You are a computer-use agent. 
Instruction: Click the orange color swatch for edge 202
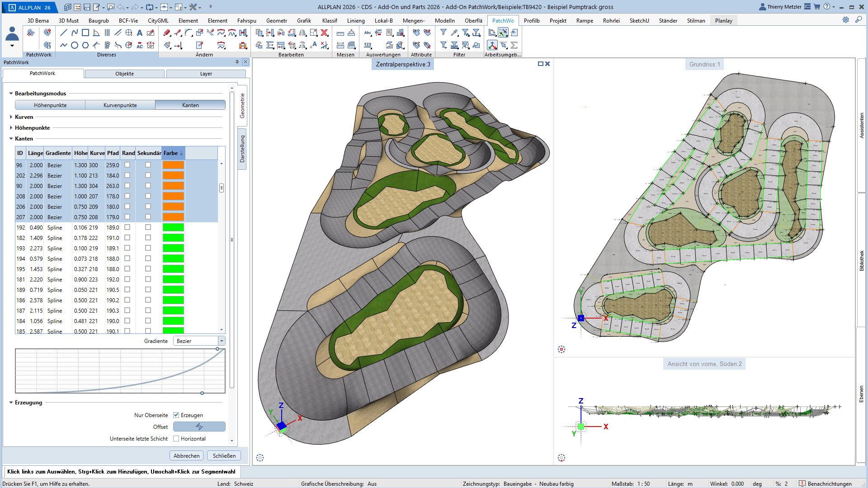coord(173,175)
